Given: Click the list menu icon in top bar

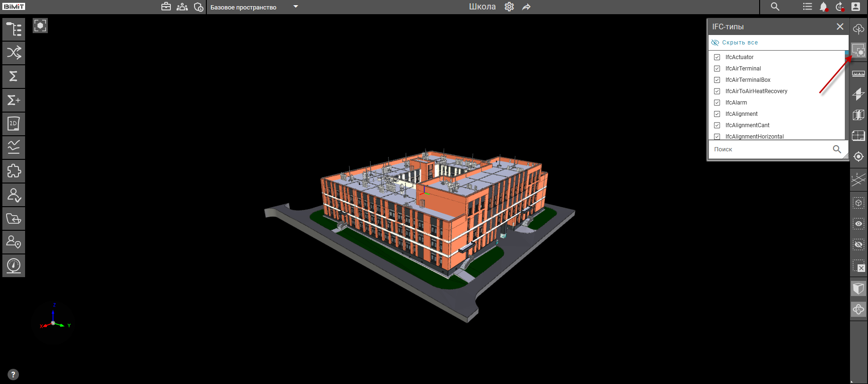Looking at the screenshot, I should click(807, 7).
